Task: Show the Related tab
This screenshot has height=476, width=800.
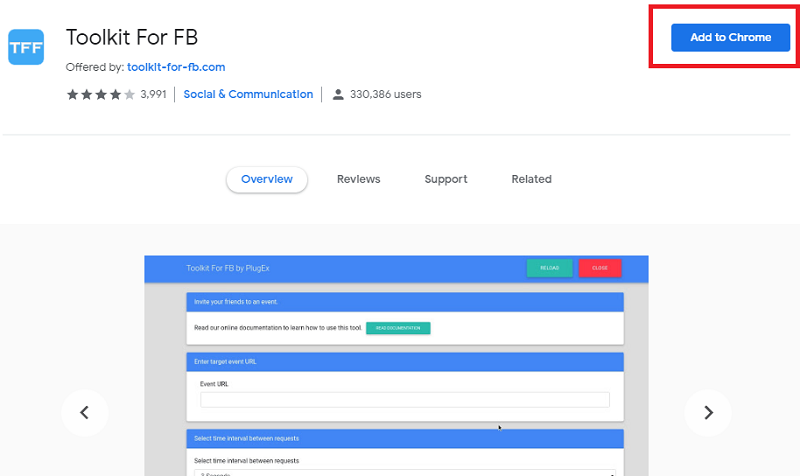Action: [x=532, y=179]
